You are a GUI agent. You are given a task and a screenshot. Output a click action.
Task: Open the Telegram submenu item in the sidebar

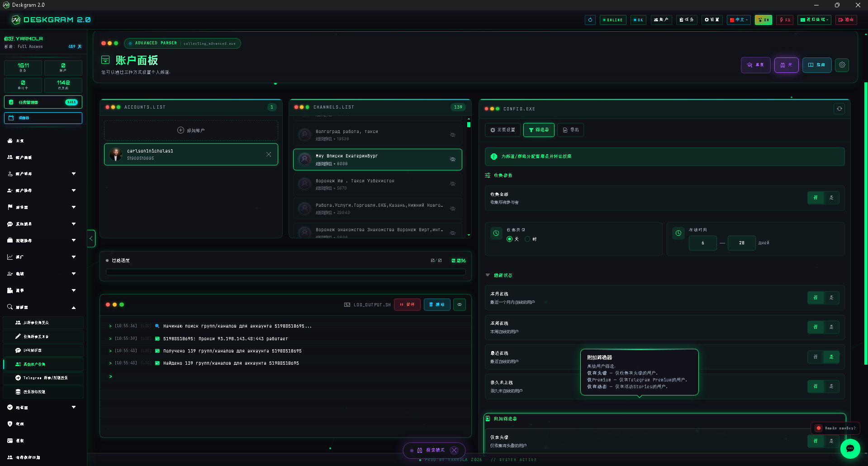(43, 378)
